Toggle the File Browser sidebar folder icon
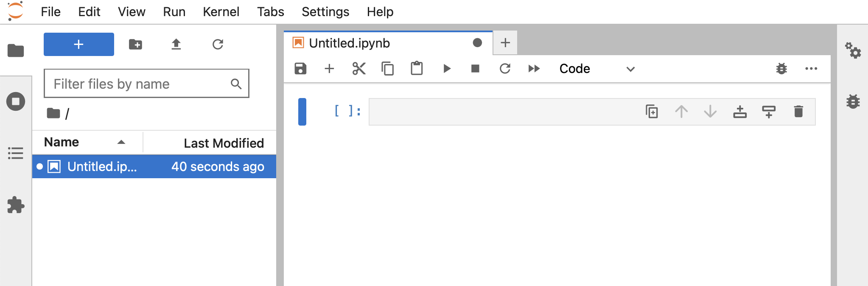868x286 pixels. (16, 50)
